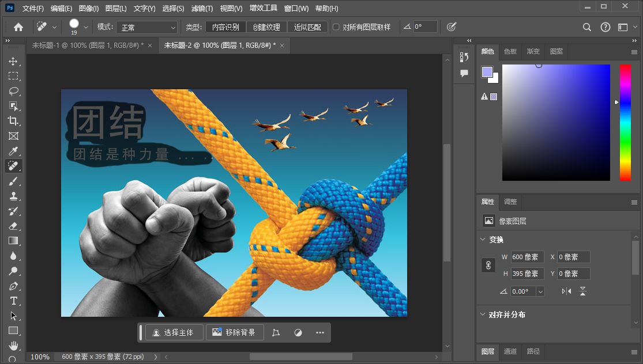Select the Horizontal Type tool
The height and width of the screenshot is (364, 643).
(x=13, y=301)
